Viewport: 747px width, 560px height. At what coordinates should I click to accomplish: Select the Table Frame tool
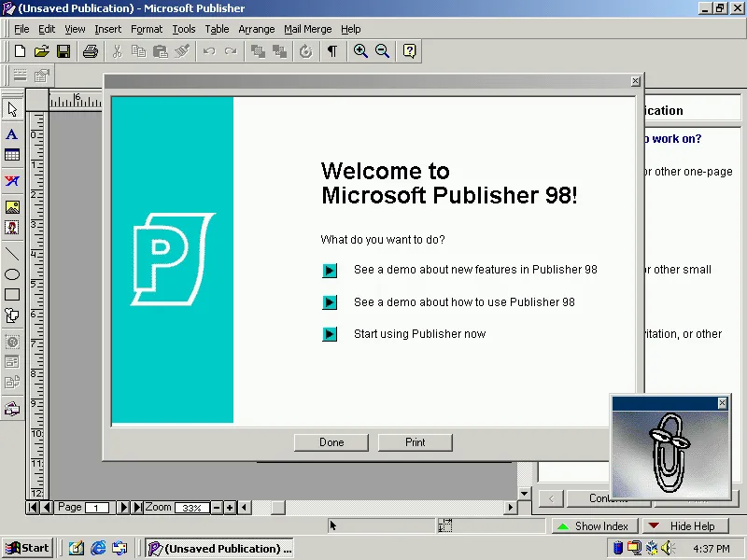point(12,156)
